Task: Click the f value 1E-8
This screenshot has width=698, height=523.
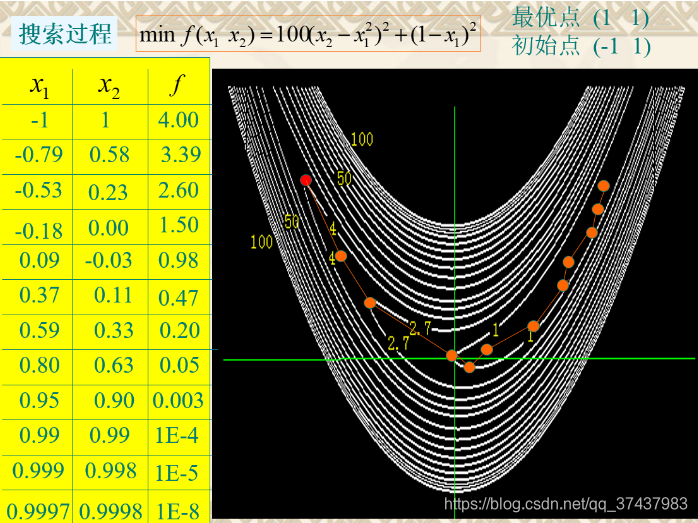Action: click(x=177, y=512)
